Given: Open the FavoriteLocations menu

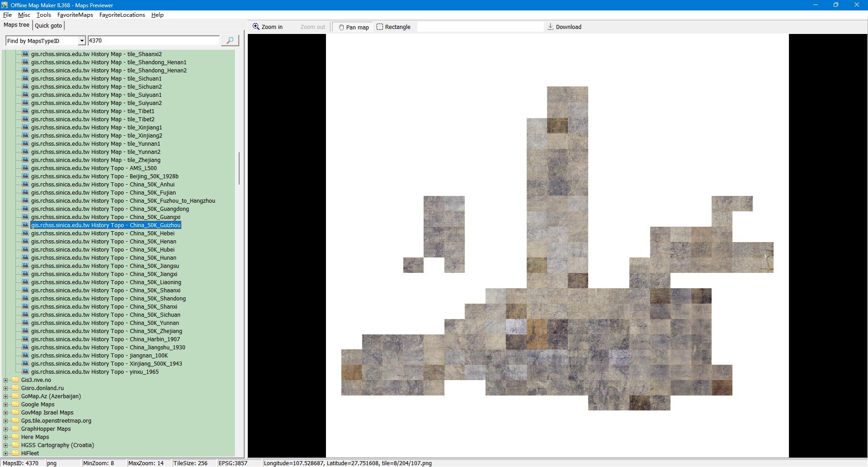Looking at the screenshot, I should [x=122, y=15].
